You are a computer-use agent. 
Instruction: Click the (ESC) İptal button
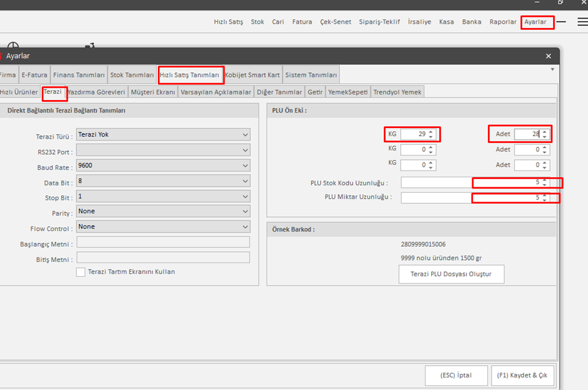[456, 375]
